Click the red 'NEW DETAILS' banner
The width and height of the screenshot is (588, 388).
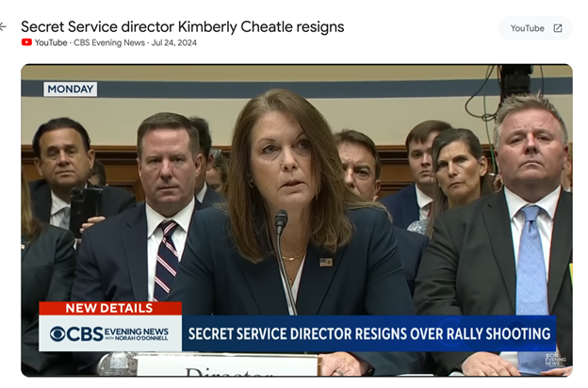110,308
